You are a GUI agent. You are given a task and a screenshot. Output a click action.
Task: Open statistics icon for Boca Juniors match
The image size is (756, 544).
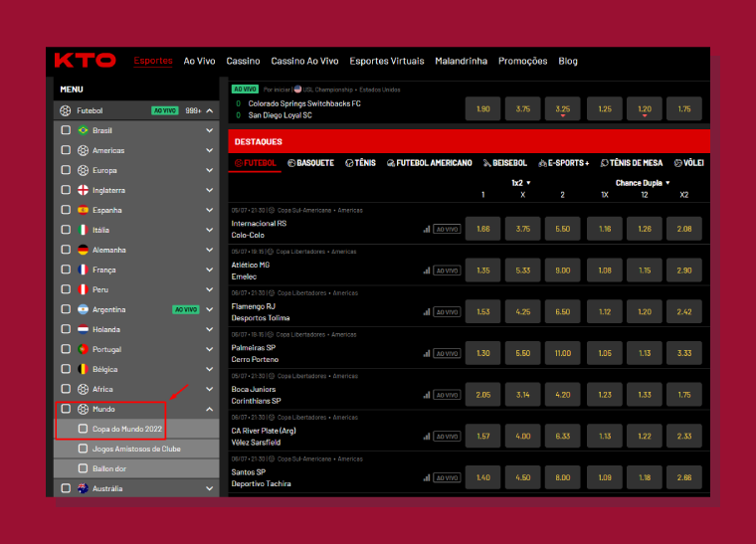tap(427, 395)
